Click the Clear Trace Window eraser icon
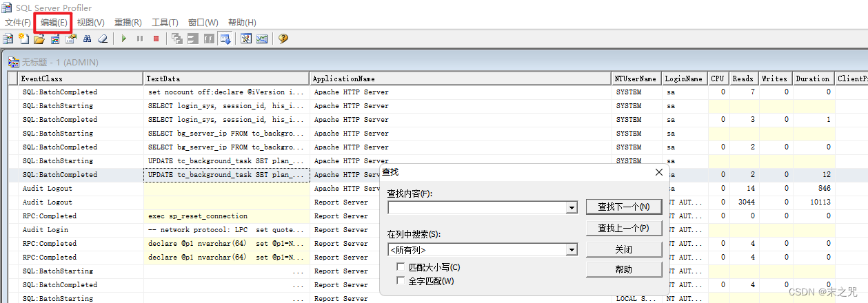The image size is (868, 303). pyautogui.click(x=103, y=39)
